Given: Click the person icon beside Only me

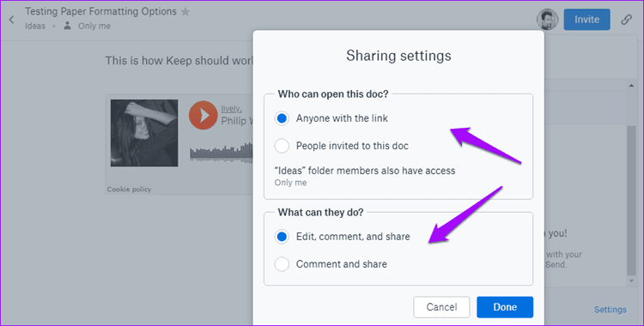Looking at the screenshot, I should click(67, 26).
